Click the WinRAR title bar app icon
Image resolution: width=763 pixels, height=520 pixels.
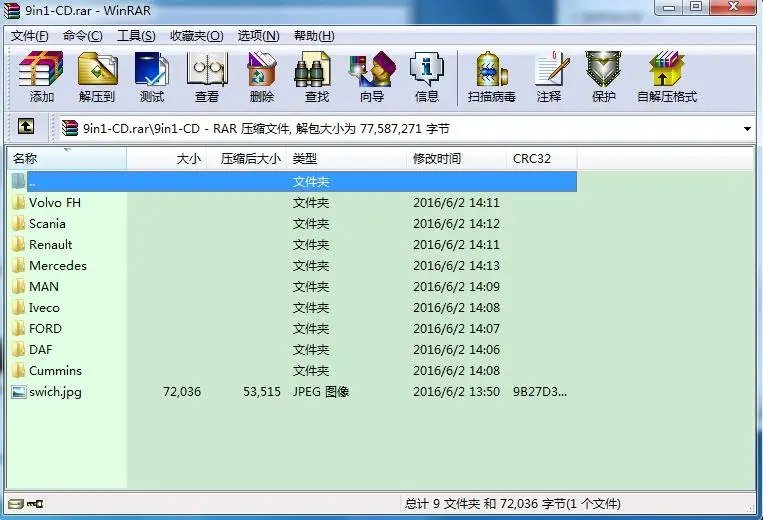tap(12, 11)
